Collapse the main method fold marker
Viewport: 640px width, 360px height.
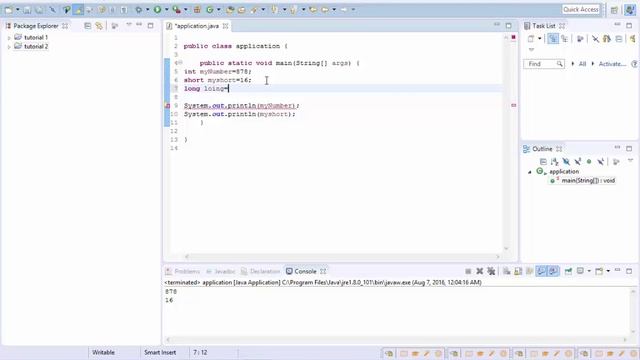(x=180, y=63)
